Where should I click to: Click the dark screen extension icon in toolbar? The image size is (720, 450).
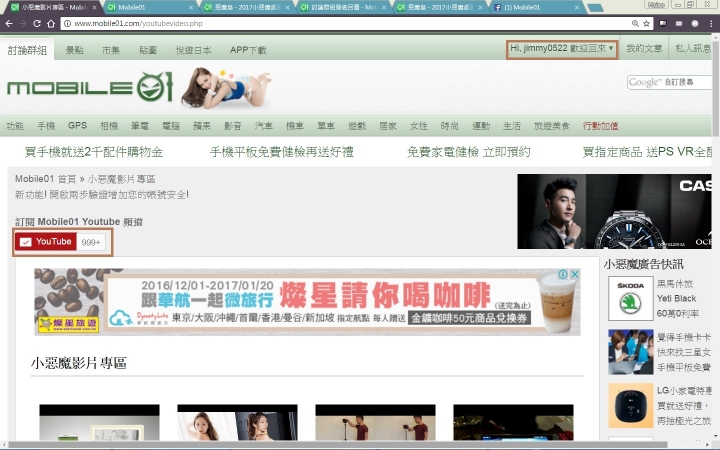pos(663,23)
